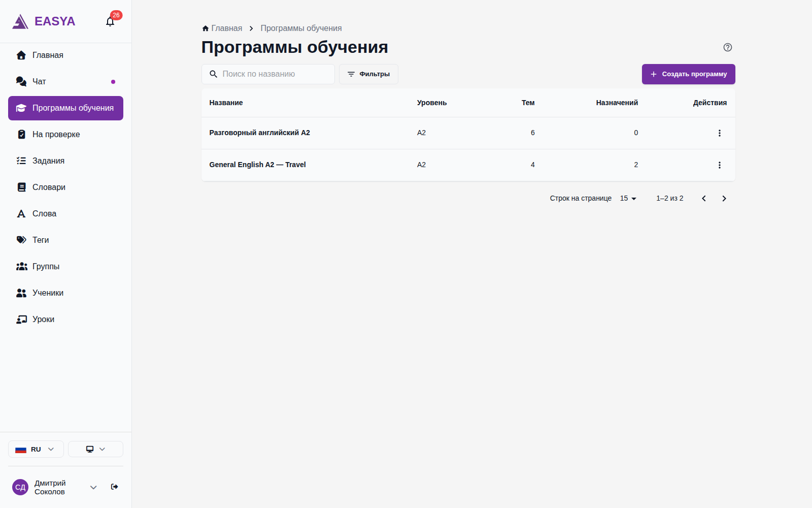
Task: Click the Название column header
Action: pyautogui.click(x=226, y=103)
